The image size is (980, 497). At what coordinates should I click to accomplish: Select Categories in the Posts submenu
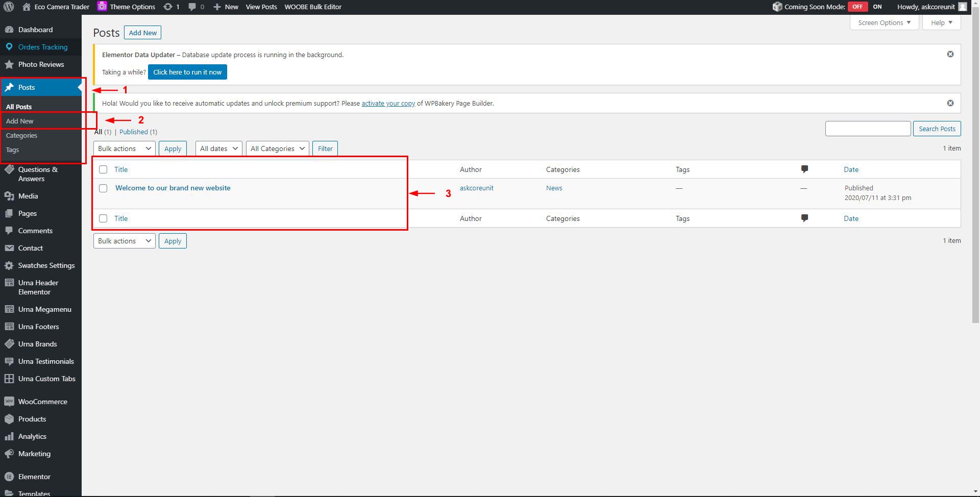[x=21, y=135]
